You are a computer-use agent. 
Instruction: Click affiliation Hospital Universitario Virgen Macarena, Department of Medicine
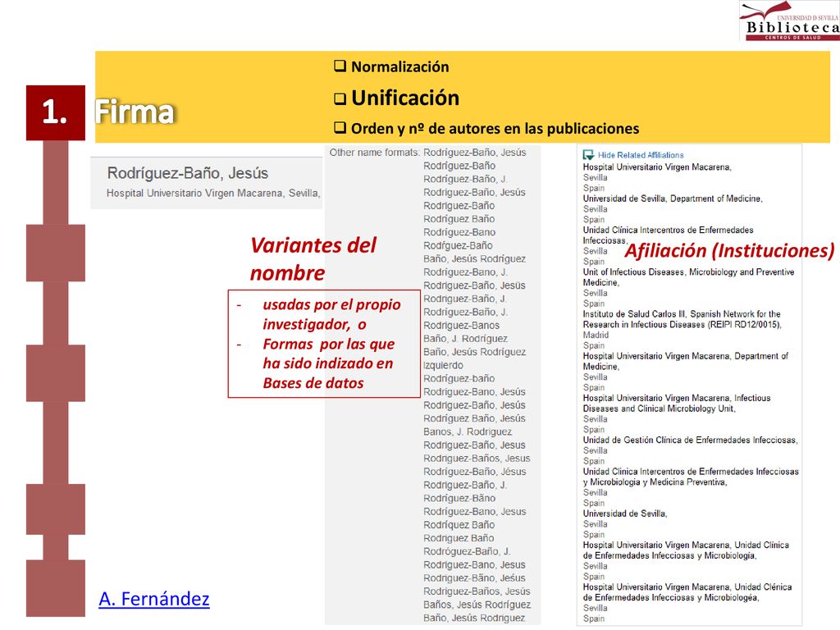[x=685, y=361]
